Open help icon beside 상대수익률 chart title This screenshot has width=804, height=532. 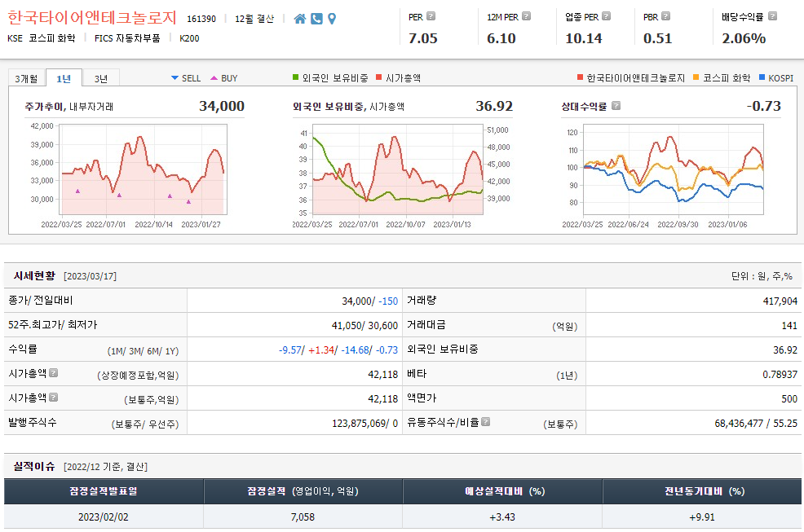[616, 106]
